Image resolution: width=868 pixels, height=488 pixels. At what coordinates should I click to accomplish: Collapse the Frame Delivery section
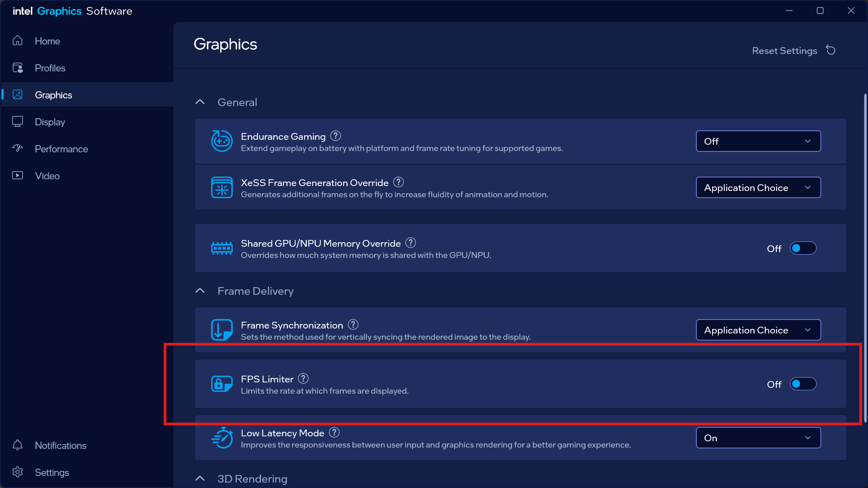(200, 291)
